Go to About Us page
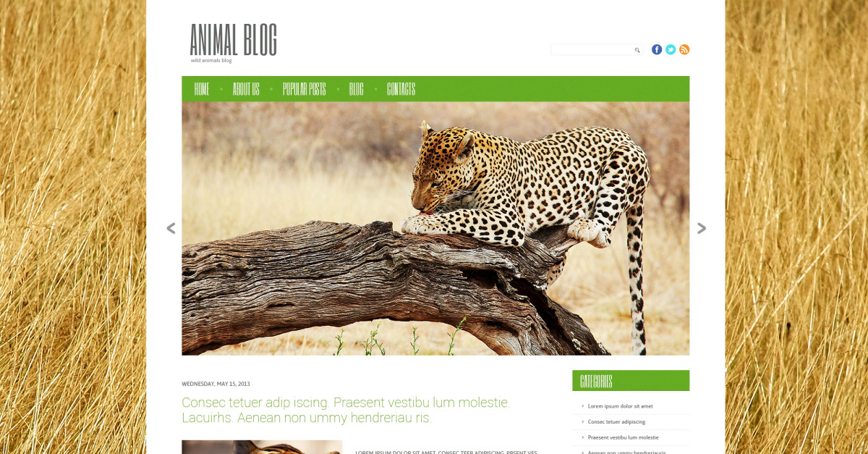 (246, 89)
